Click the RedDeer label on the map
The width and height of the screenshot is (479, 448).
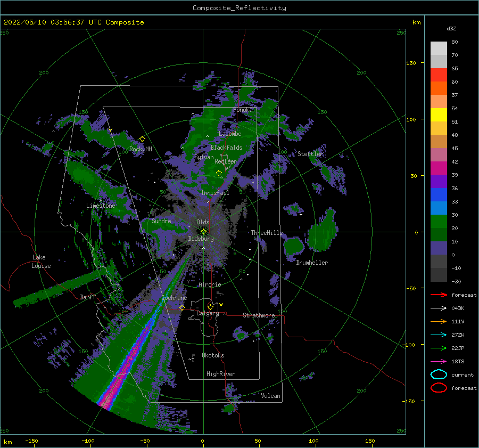(x=226, y=161)
